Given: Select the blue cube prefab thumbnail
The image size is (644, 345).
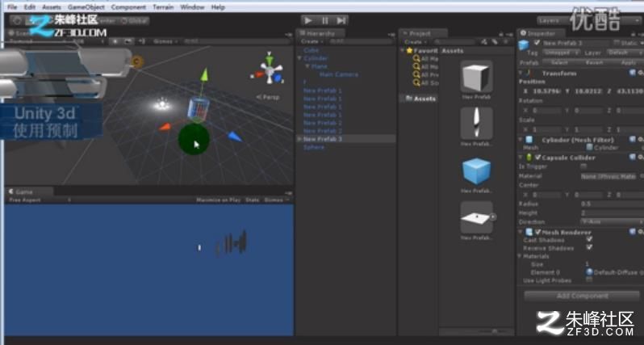Looking at the screenshot, I should click(476, 170).
